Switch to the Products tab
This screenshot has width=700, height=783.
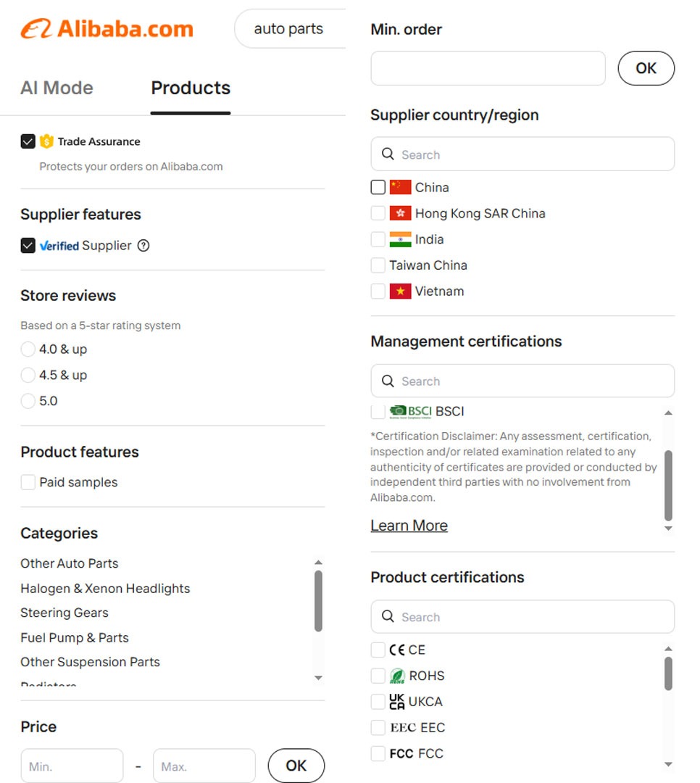coord(191,88)
